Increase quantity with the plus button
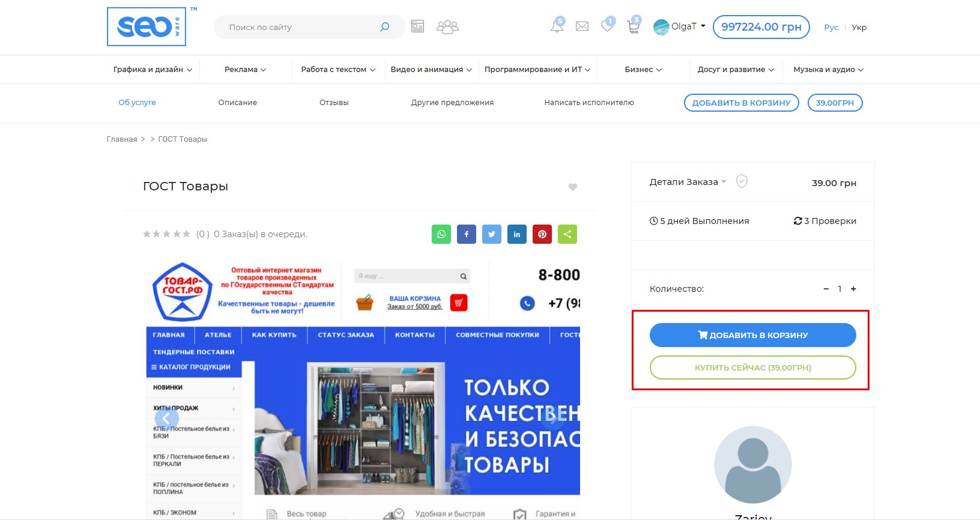The image size is (980, 520). [853, 289]
